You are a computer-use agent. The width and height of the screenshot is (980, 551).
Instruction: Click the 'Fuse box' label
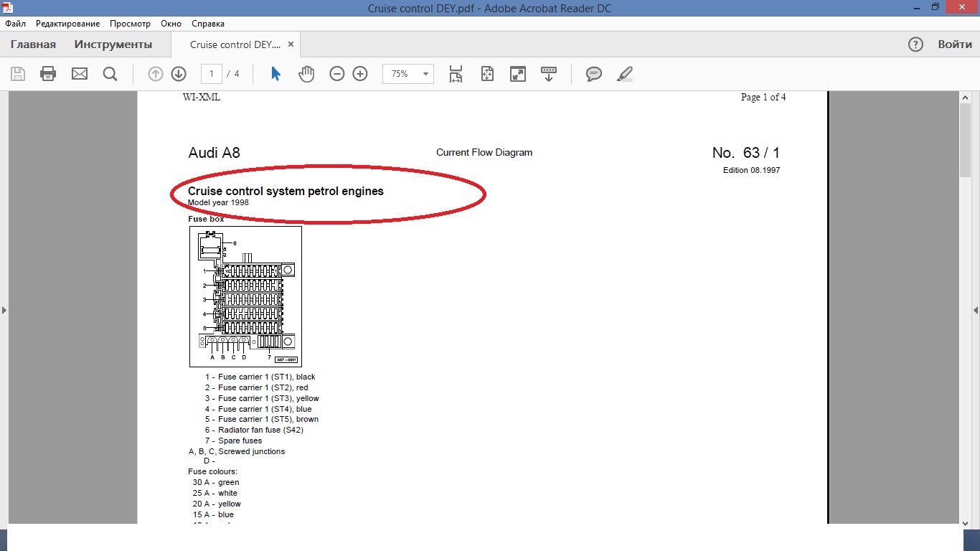(206, 219)
